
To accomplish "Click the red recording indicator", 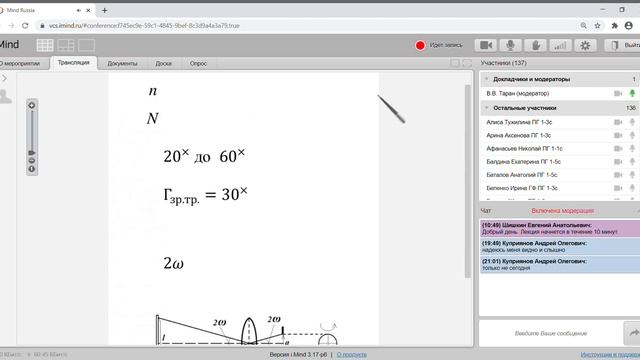I will pyautogui.click(x=420, y=45).
